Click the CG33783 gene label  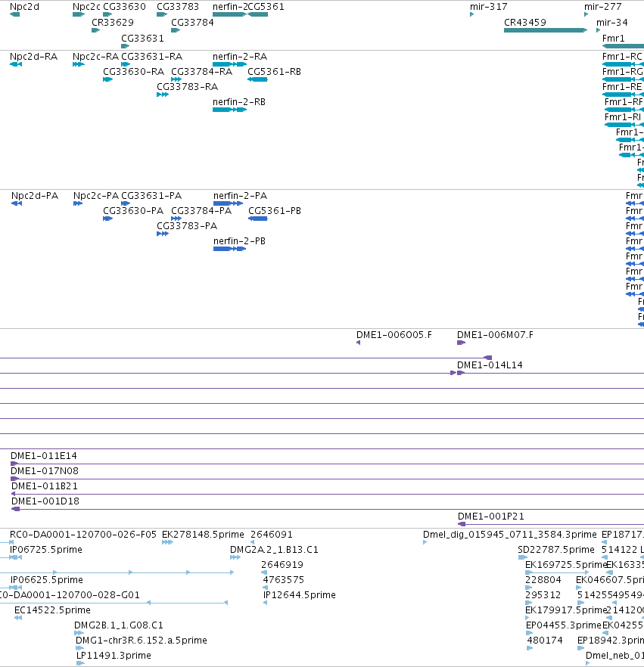[x=178, y=7]
